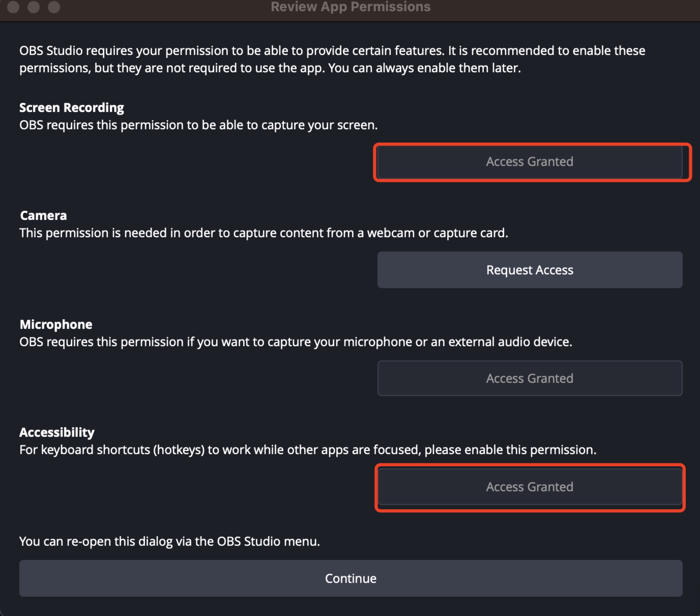
Task: Select the Screen Recording heading
Action: tap(72, 107)
